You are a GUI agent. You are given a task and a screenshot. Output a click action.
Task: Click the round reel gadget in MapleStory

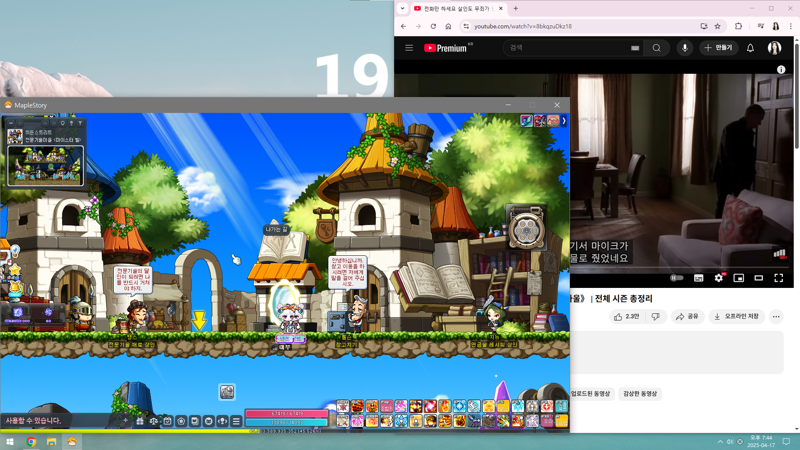pos(526,229)
